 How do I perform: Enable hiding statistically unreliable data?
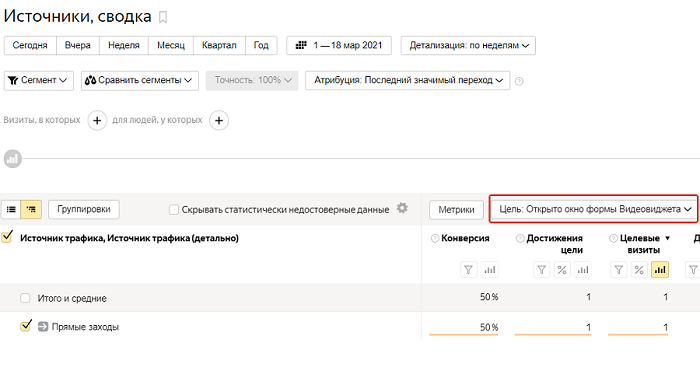click(174, 209)
